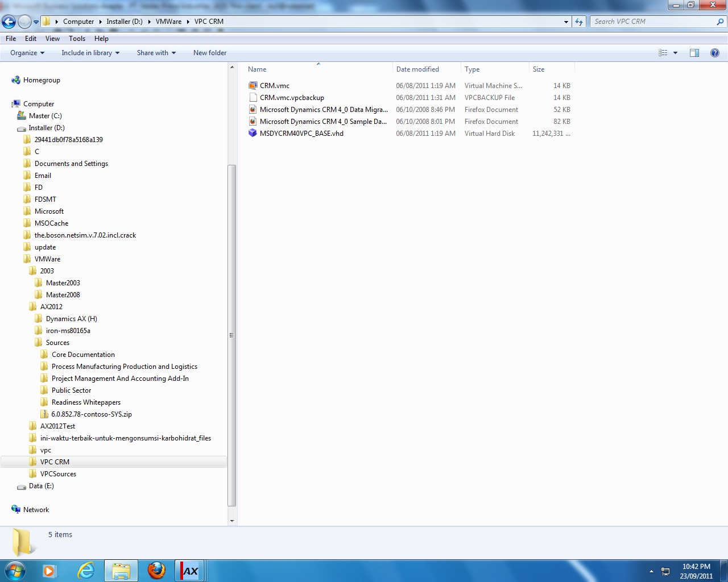Open the Edit menu

tap(31, 39)
